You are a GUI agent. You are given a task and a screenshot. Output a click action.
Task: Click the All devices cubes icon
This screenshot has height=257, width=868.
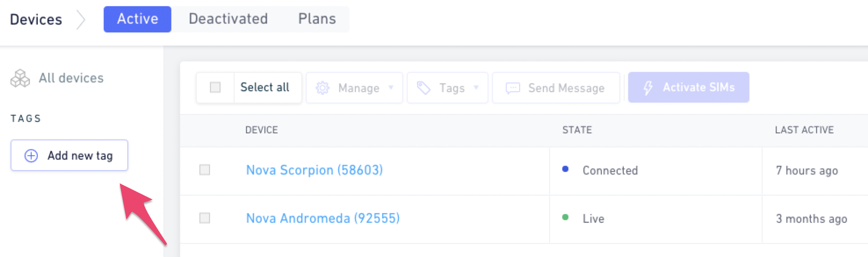(x=20, y=79)
